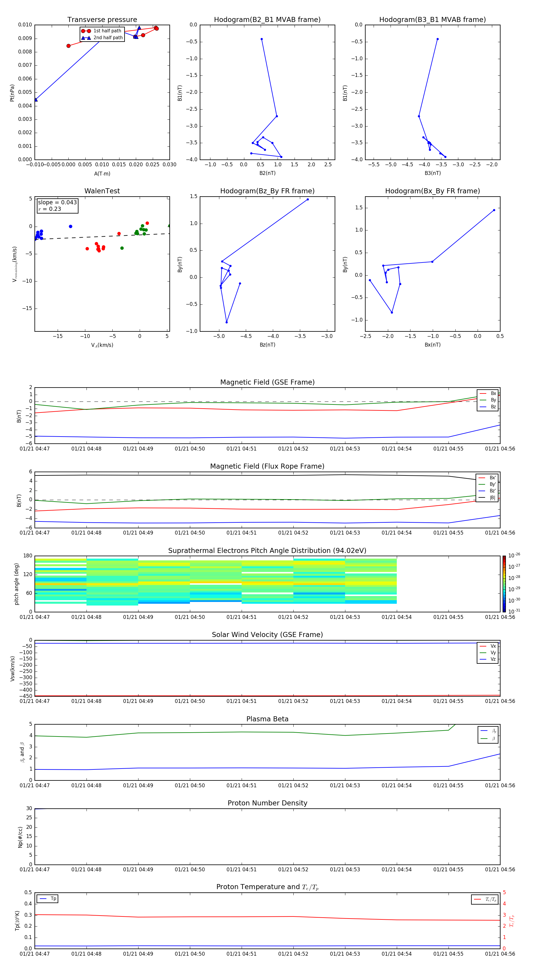Click the 'Pt(nPa)' axis label

pos(12,92)
